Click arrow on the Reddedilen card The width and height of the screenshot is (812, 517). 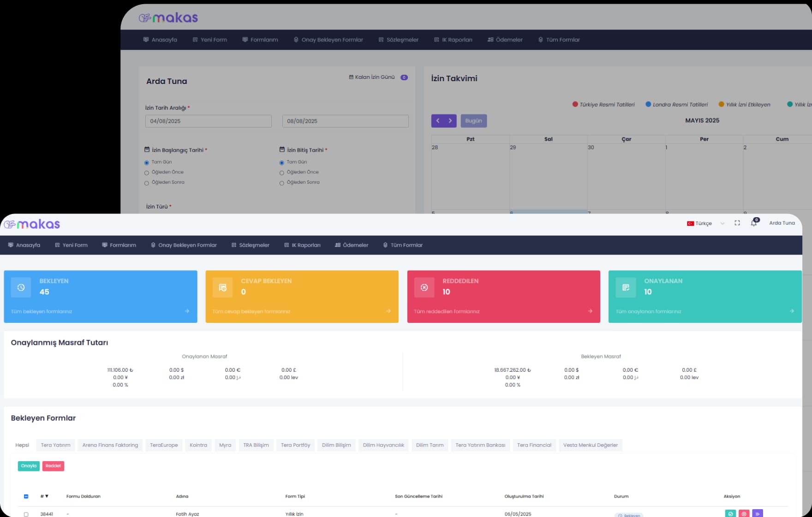click(590, 311)
